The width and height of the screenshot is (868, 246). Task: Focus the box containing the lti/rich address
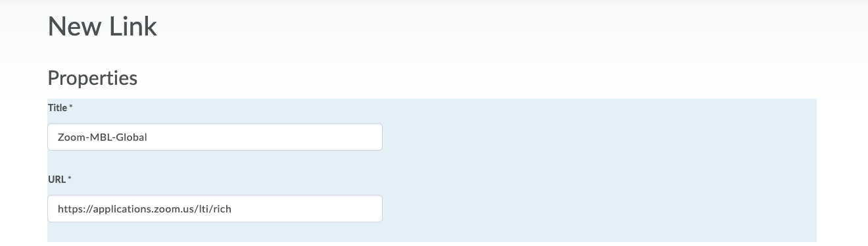[x=215, y=209]
